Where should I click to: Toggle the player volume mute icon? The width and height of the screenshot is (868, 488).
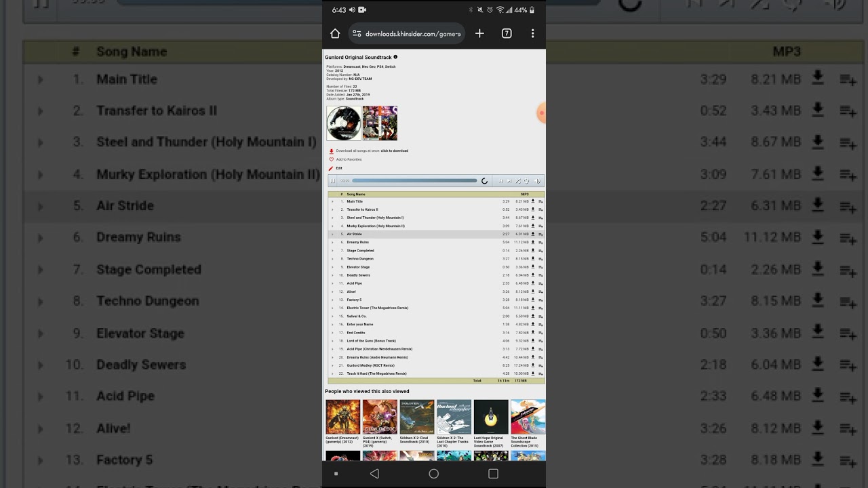tap(537, 181)
